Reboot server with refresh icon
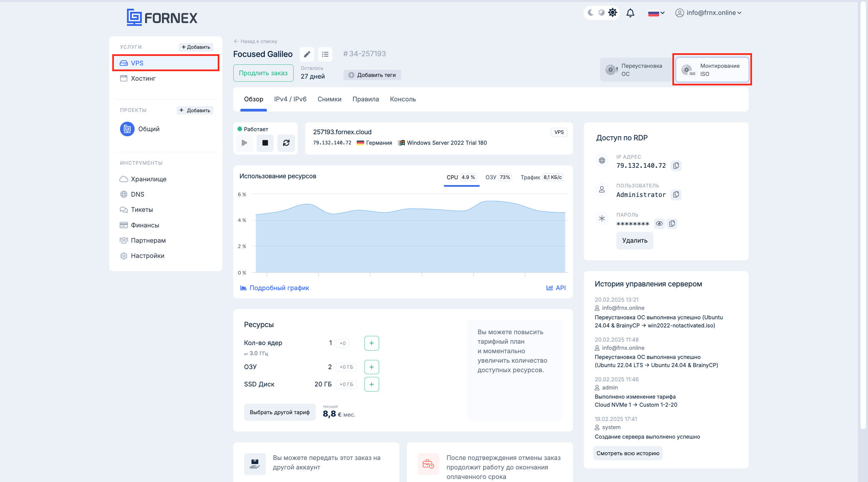The height and width of the screenshot is (482, 868). point(286,143)
